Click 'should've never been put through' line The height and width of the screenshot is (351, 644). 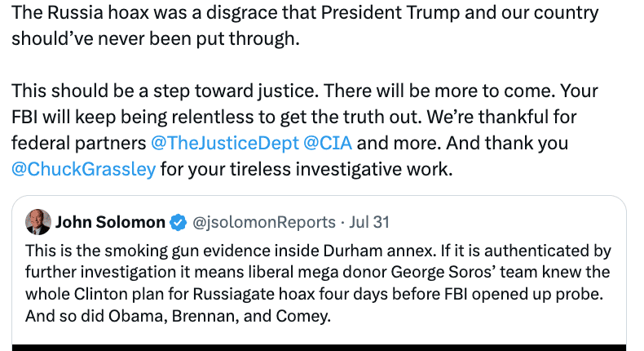155,40
